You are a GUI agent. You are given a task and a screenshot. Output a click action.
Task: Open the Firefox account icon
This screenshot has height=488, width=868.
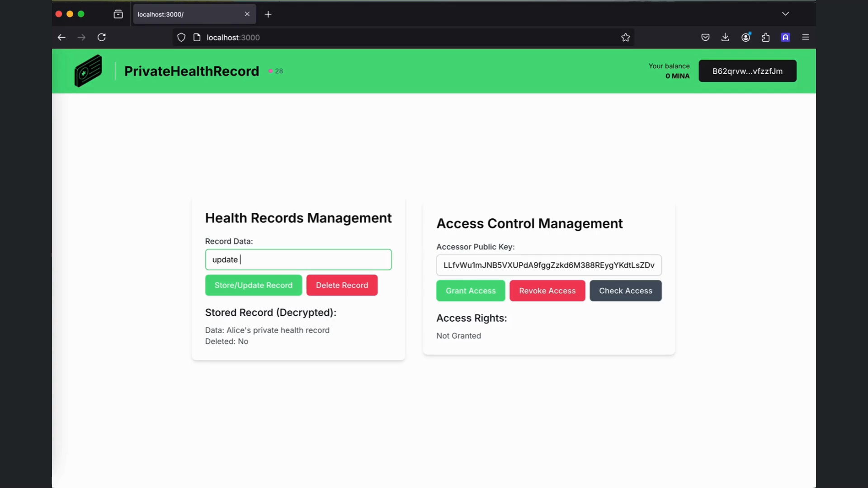click(x=746, y=38)
